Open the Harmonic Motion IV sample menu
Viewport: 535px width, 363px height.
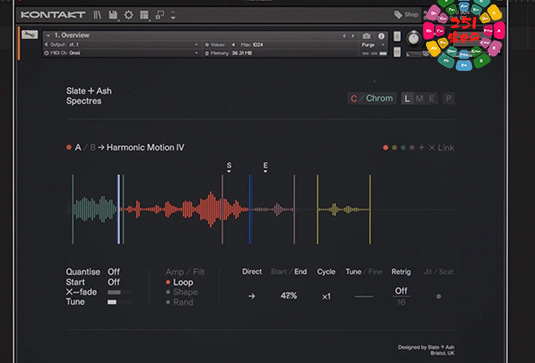coord(145,147)
